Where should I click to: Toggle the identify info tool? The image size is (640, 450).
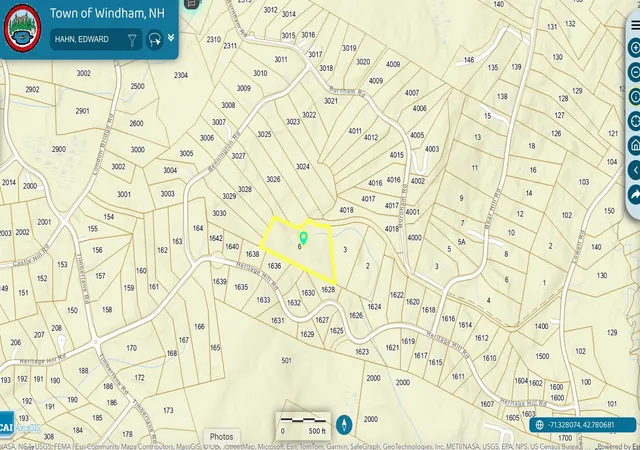635,96
